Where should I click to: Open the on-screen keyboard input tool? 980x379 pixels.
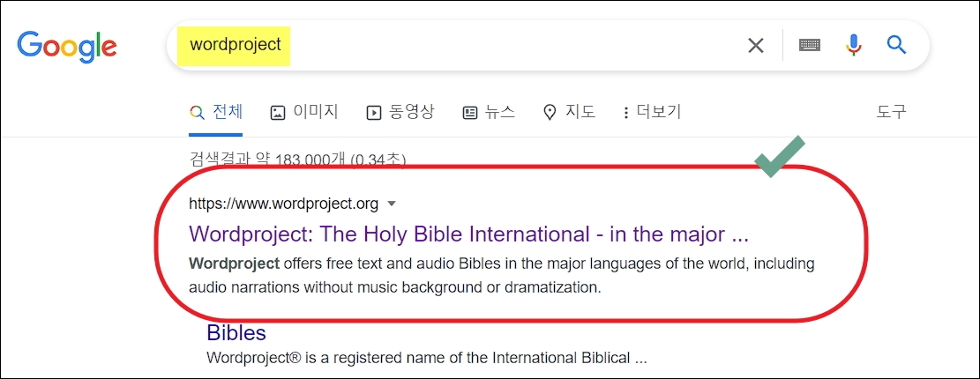pyautogui.click(x=810, y=45)
